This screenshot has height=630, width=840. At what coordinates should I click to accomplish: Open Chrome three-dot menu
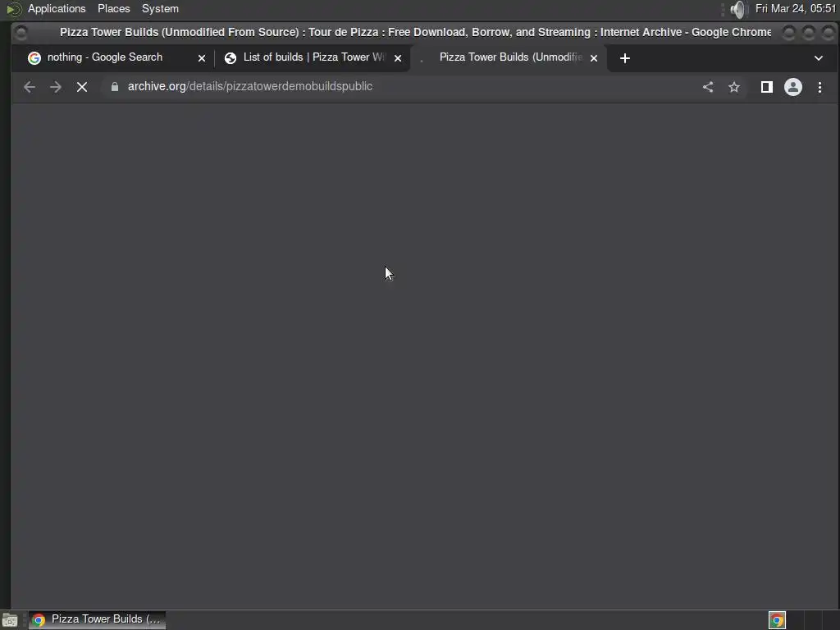819,87
